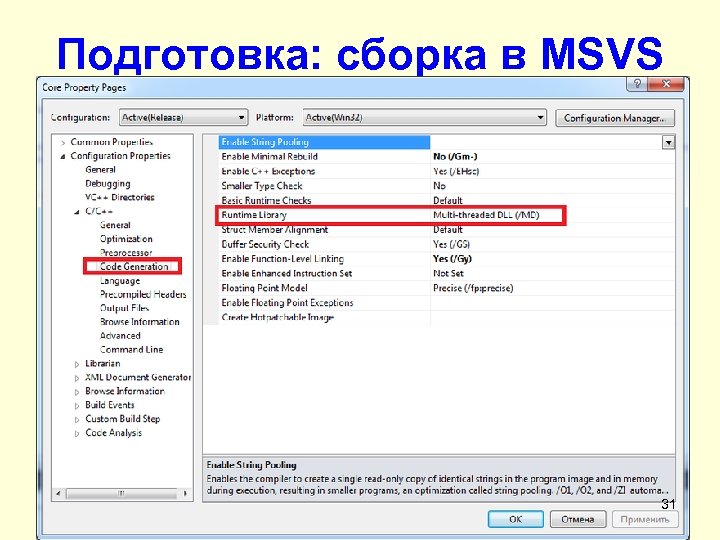The height and width of the screenshot is (540, 720).
Task: Click the Yes (/EHsc) value
Action: tap(456, 171)
